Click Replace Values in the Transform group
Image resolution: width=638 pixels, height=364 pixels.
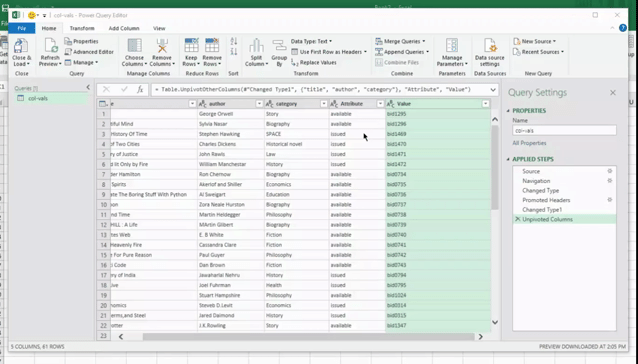314,63
